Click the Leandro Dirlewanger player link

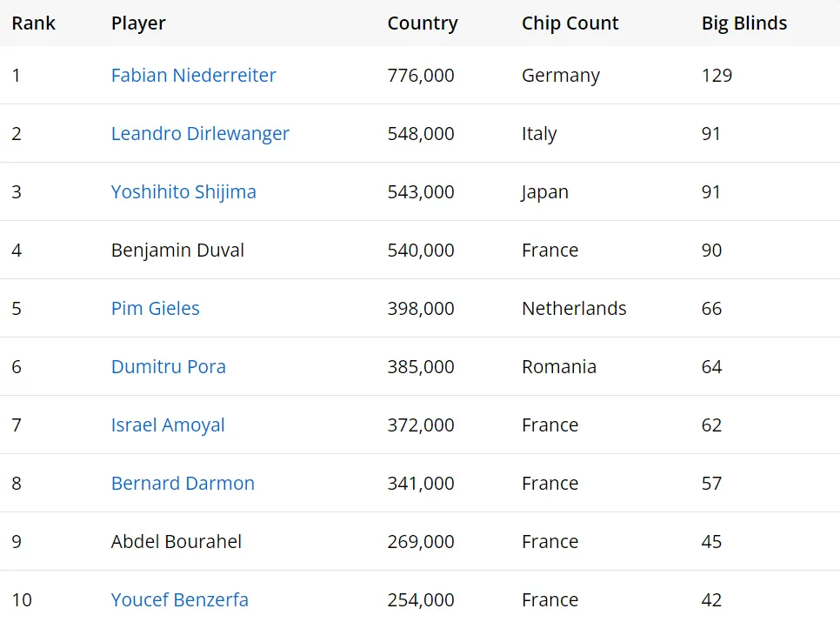pos(200,134)
